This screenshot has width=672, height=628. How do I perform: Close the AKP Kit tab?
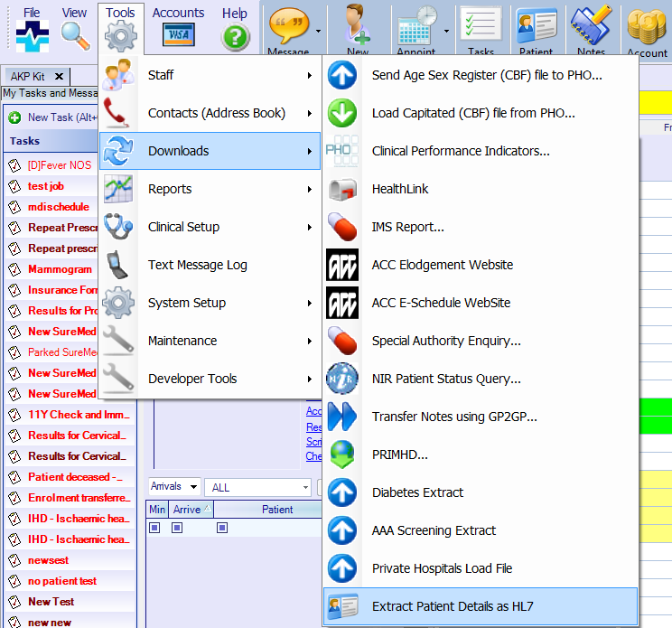coord(59,77)
